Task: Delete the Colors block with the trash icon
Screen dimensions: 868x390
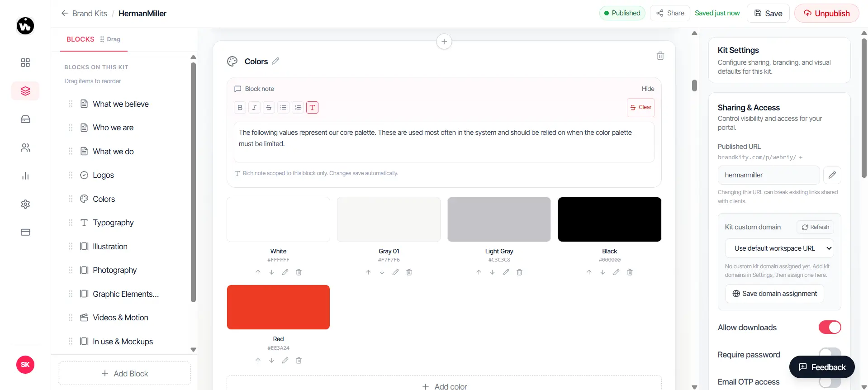Action: [x=660, y=56]
